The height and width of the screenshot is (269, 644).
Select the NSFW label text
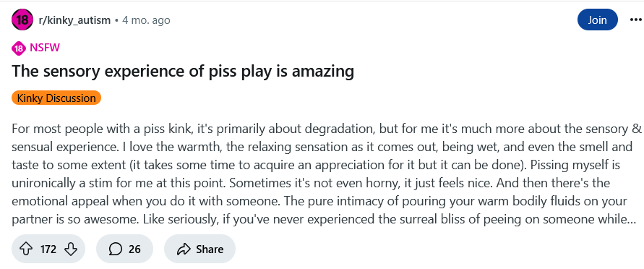coord(45,48)
